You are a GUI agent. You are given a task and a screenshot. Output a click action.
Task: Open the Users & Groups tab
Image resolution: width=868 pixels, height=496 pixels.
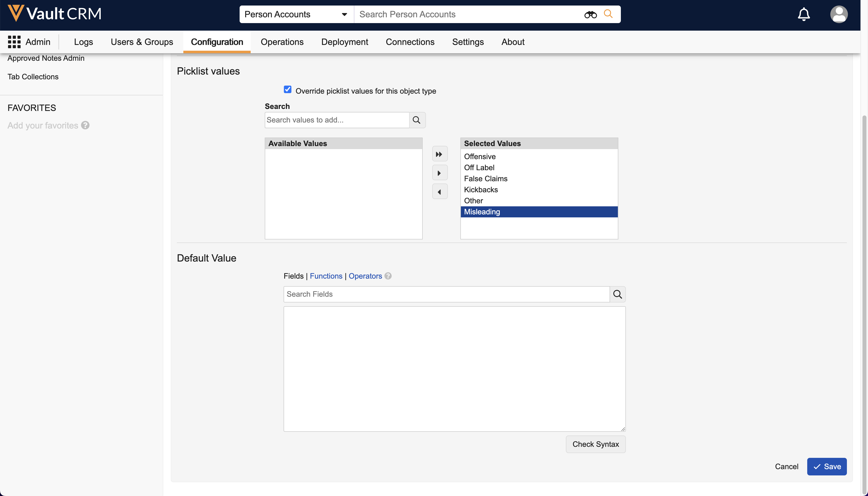click(x=142, y=42)
